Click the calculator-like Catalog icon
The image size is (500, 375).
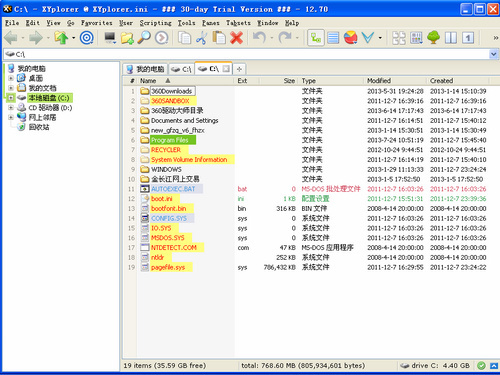pyautogui.click(x=416, y=38)
